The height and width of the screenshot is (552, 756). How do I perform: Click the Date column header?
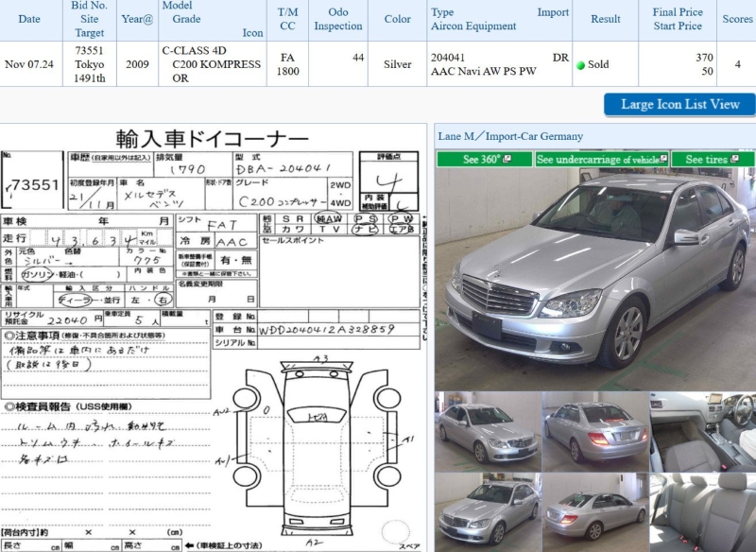pyautogui.click(x=29, y=19)
